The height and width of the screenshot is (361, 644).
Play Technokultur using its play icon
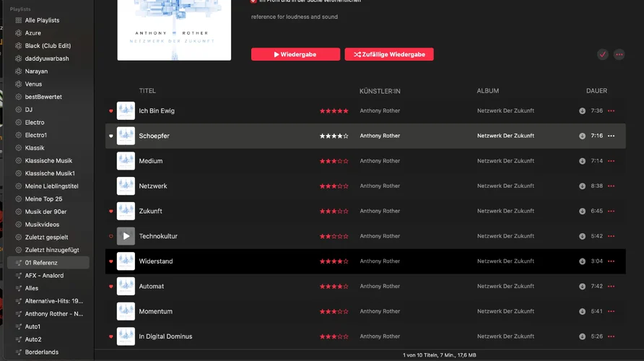(x=126, y=236)
